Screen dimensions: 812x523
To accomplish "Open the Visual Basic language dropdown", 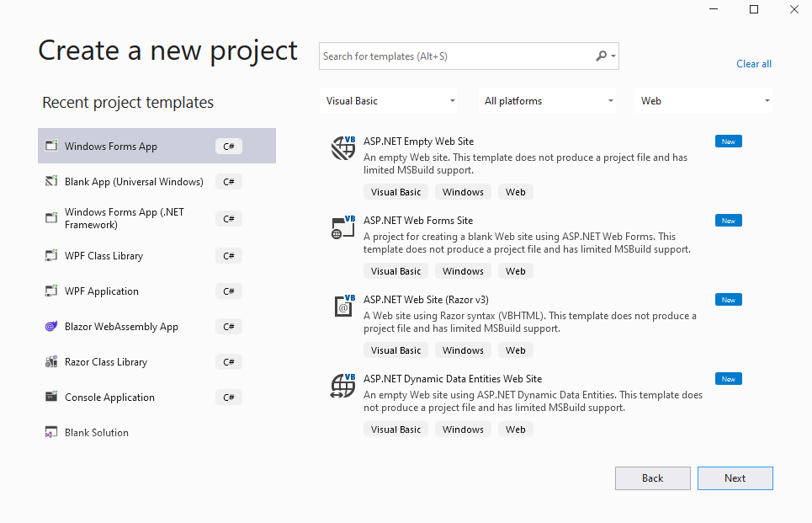I will 389,100.
